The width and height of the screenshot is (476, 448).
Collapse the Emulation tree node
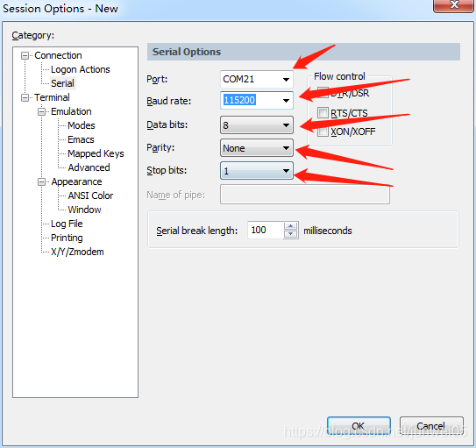click(x=41, y=111)
